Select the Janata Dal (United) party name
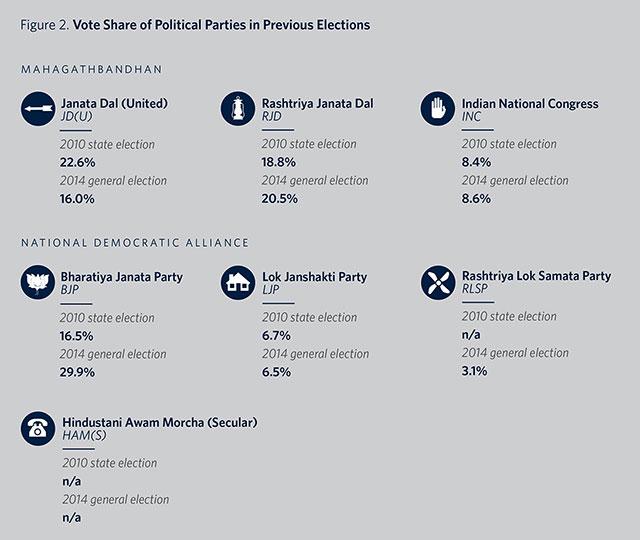This screenshot has width=640, height=540. click(x=114, y=103)
